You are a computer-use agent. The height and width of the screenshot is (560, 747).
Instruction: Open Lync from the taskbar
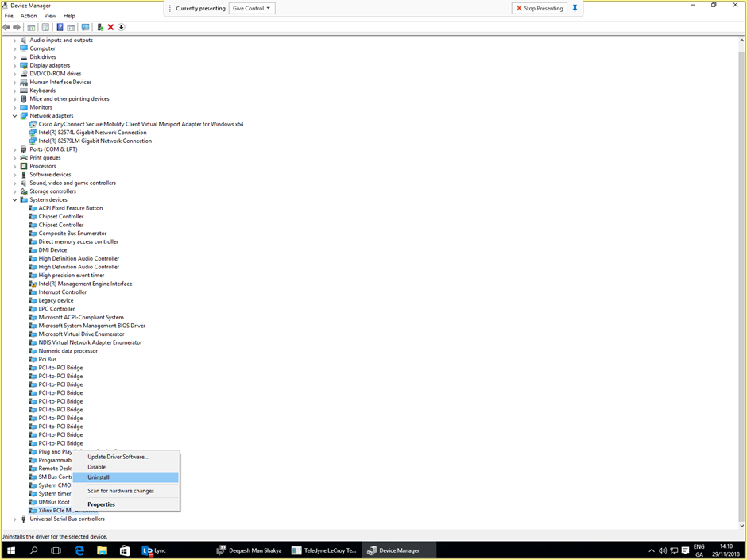(153, 550)
